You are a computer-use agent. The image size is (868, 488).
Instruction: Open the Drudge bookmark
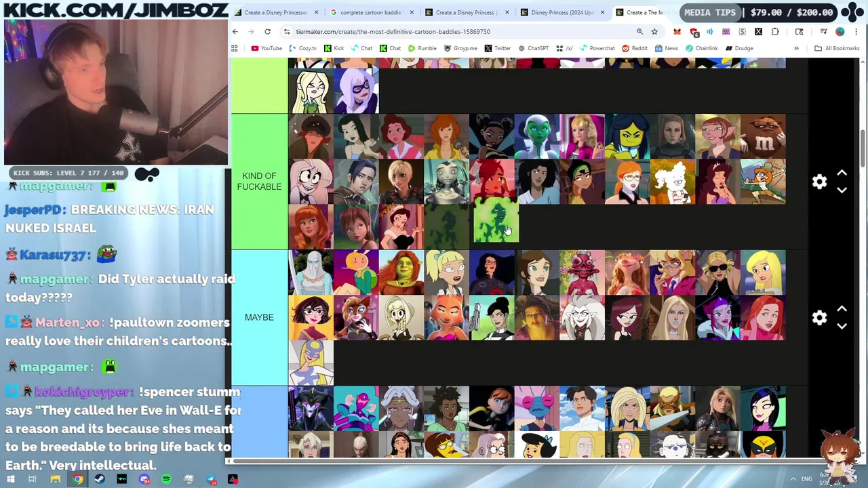point(738,48)
